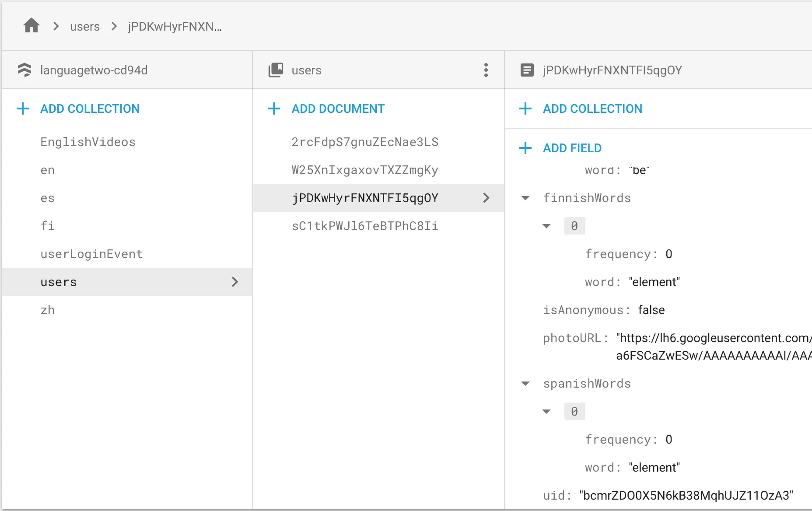The height and width of the screenshot is (511, 812).
Task: Collapse item 0 under spanishWords
Action: pyautogui.click(x=546, y=412)
